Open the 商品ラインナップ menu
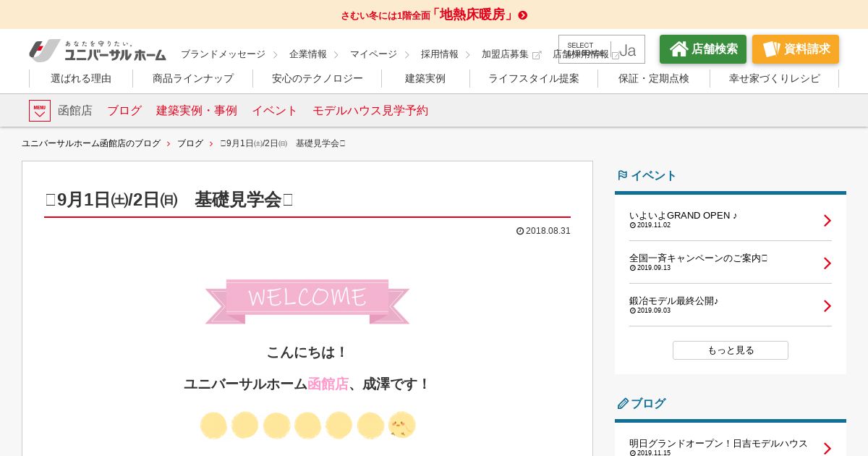Viewport: 868px width, 456px height. [193, 78]
